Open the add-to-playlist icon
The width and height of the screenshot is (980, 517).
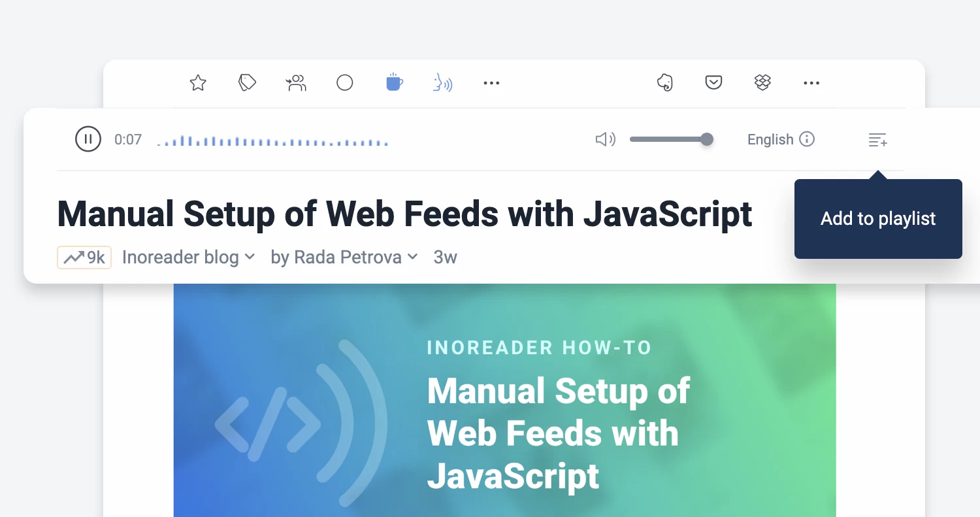tap(877, 139)
